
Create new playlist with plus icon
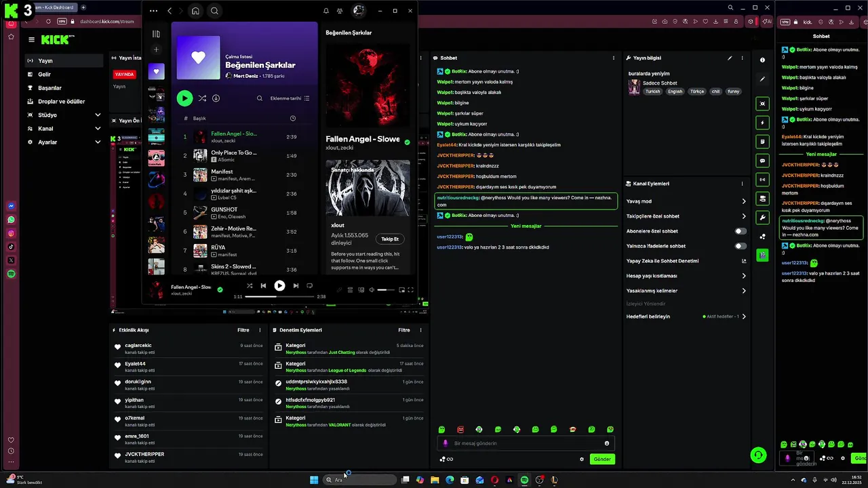click(156, 50)
